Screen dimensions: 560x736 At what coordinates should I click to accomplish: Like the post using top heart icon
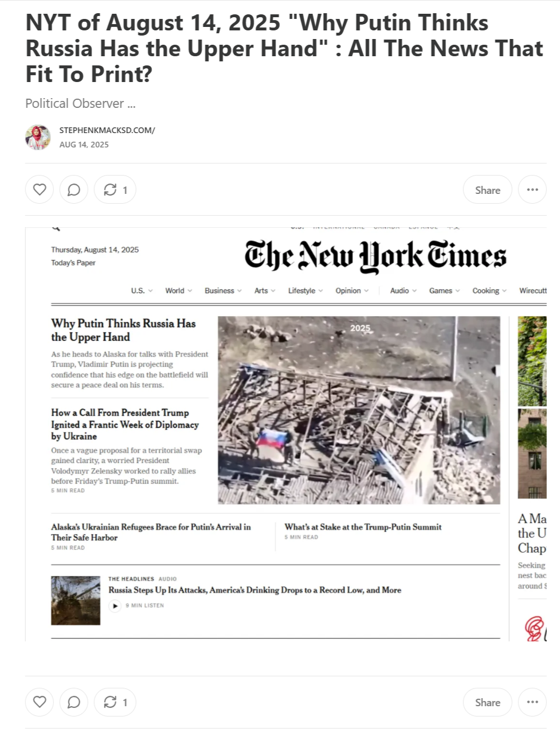(x=40, y=189)
